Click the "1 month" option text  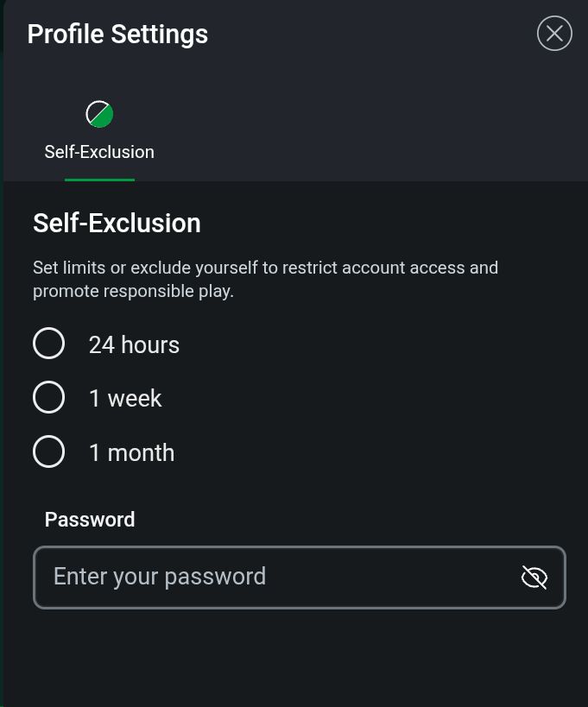[131, 452]
